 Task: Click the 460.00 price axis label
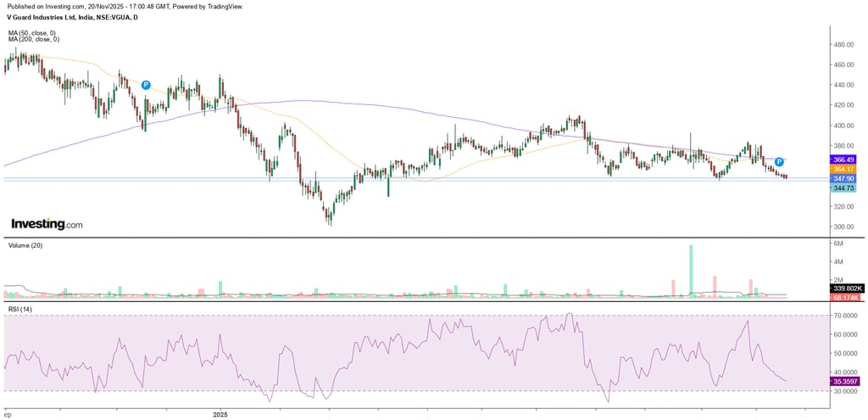pyautogui.click(x=844, y=64)
